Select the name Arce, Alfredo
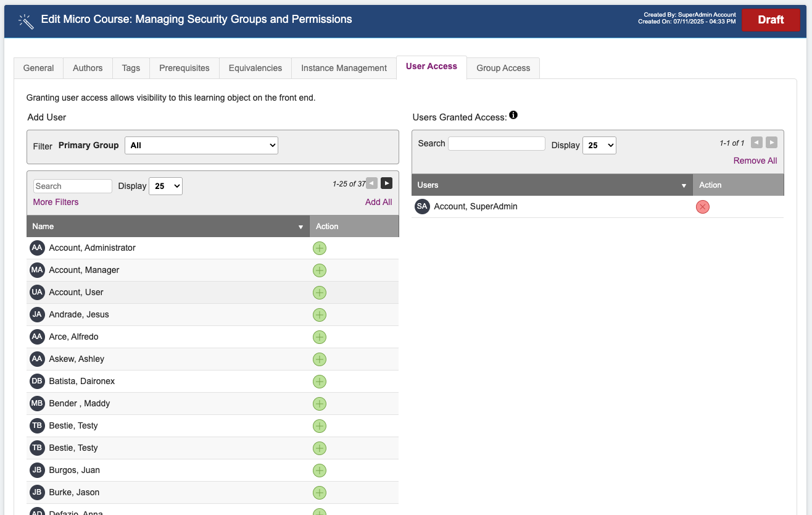 (x=73, y=337)
